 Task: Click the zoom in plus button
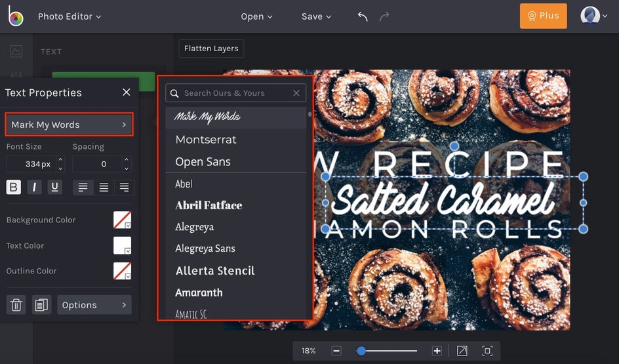(x=437, y=351)
